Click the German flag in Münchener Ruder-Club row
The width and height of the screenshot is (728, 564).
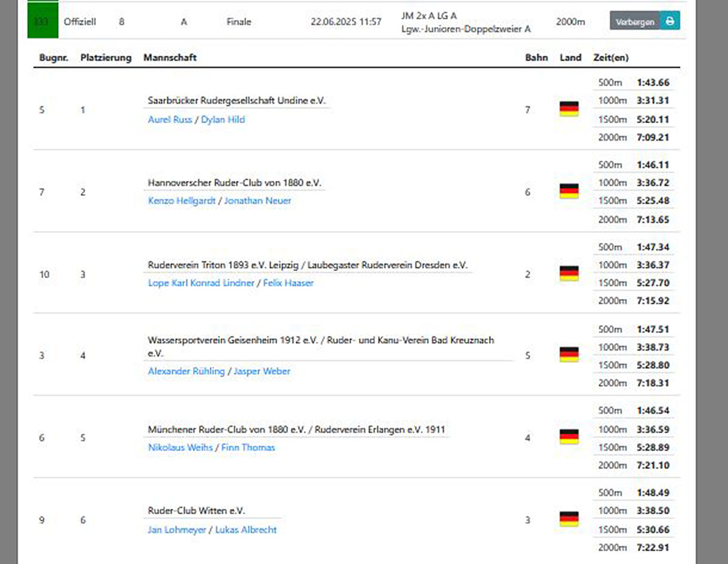(x=568, y=437)
